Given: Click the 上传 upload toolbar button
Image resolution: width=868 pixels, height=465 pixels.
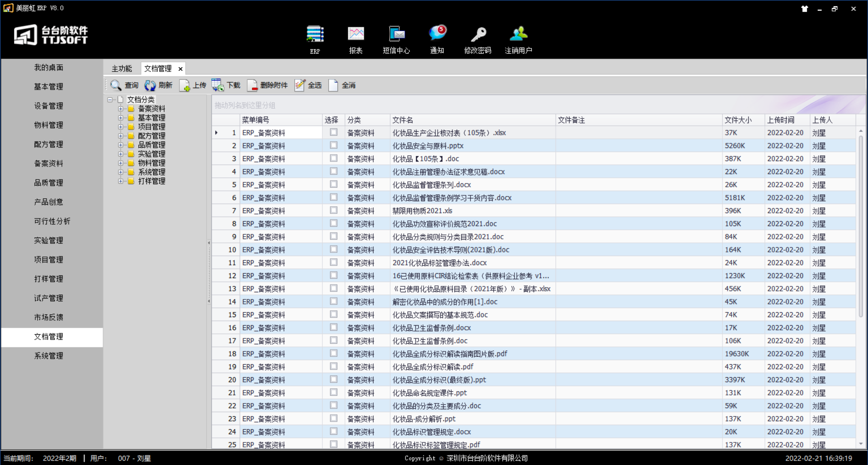Looking at the screenshot, I should [193, 85].
